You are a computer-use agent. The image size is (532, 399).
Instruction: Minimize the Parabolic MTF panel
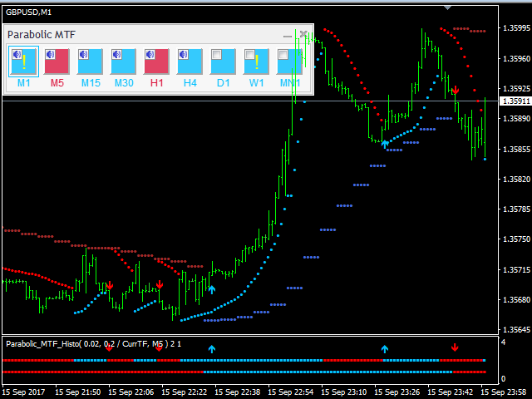click(x=288, y=35)
